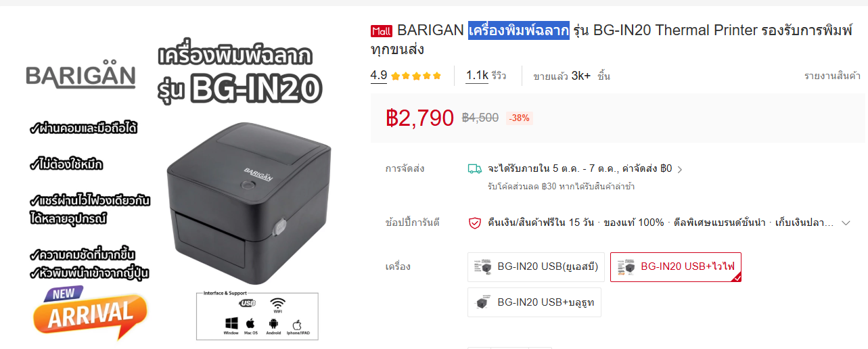Click the highlighted เครื่องพิมพ์ฉลาก title text

pyautogui.click(x=519, y=30)
